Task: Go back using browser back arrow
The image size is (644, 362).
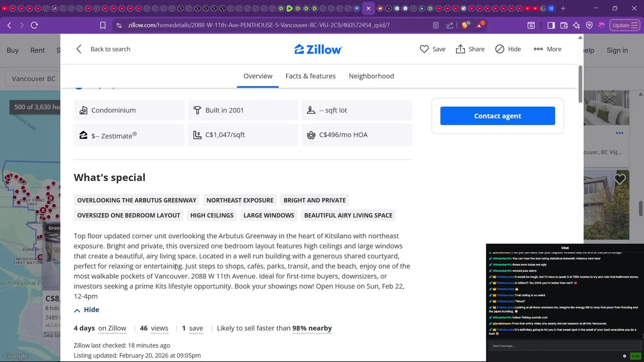Action: [9, 25]
